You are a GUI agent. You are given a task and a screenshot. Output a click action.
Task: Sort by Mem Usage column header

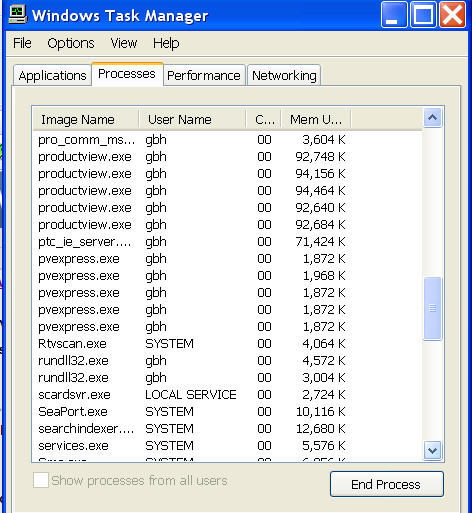click(x=316, y=119)
